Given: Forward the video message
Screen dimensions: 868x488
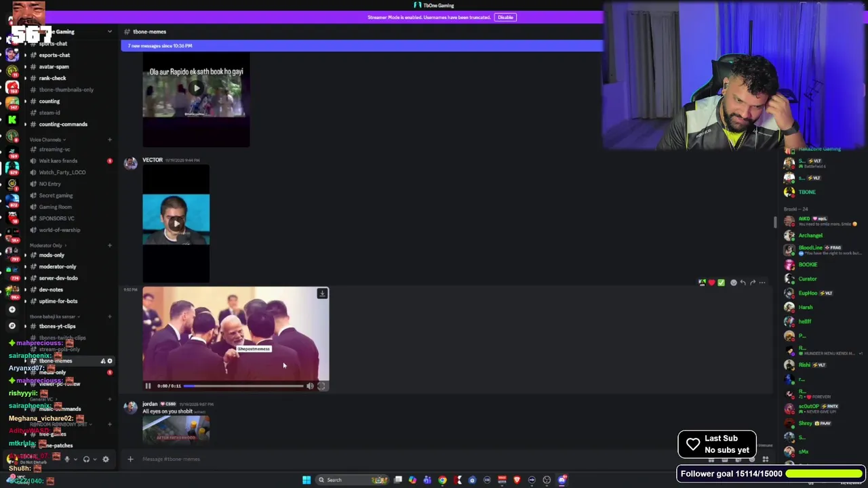Looking at the screenshot, I should pyautogui.click(x=752, y=283).
